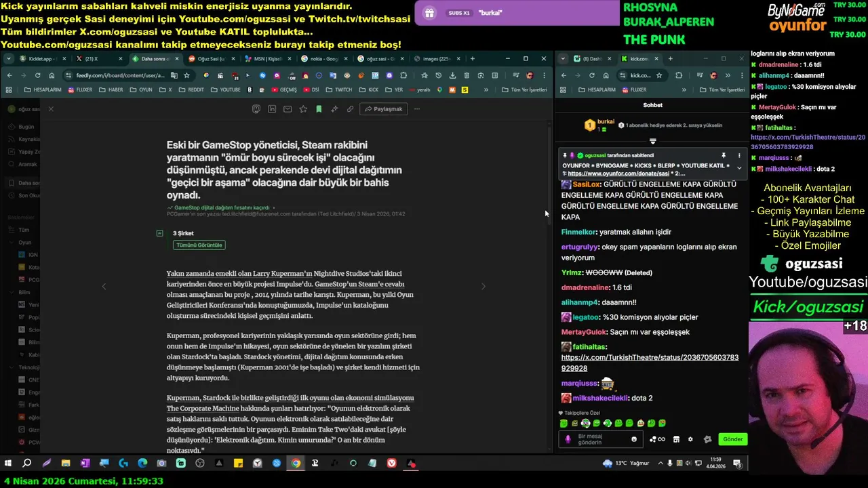Reload the Kick chat page
The image size is (868, 488).
pos(591,75)
